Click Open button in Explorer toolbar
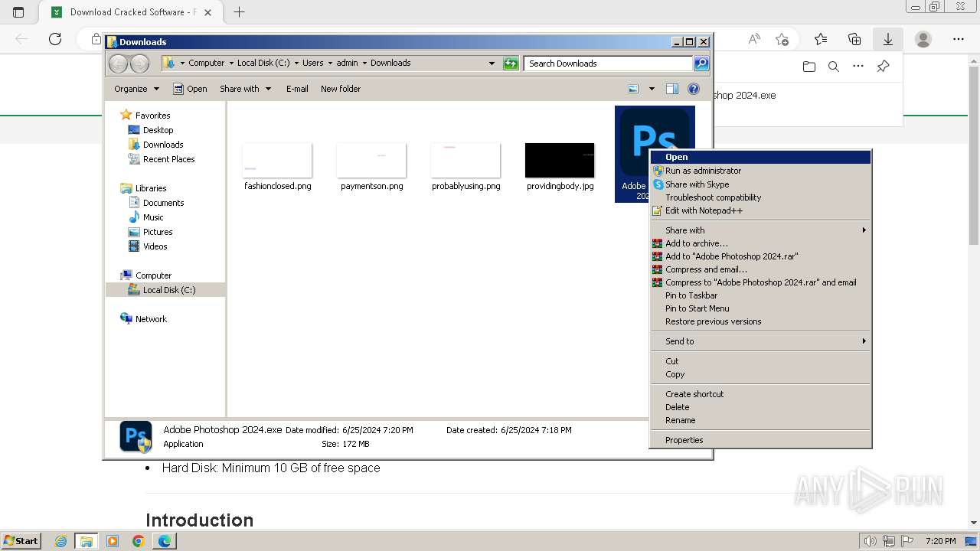This screenshot has width=980, height=551. 191,89
